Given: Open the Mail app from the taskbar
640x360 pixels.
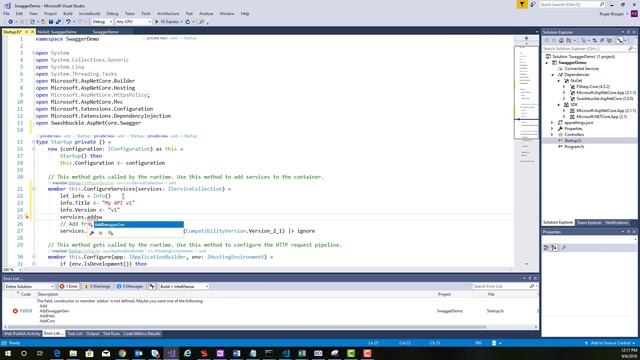Looking at the screenshot, I should tap(106, 353).
